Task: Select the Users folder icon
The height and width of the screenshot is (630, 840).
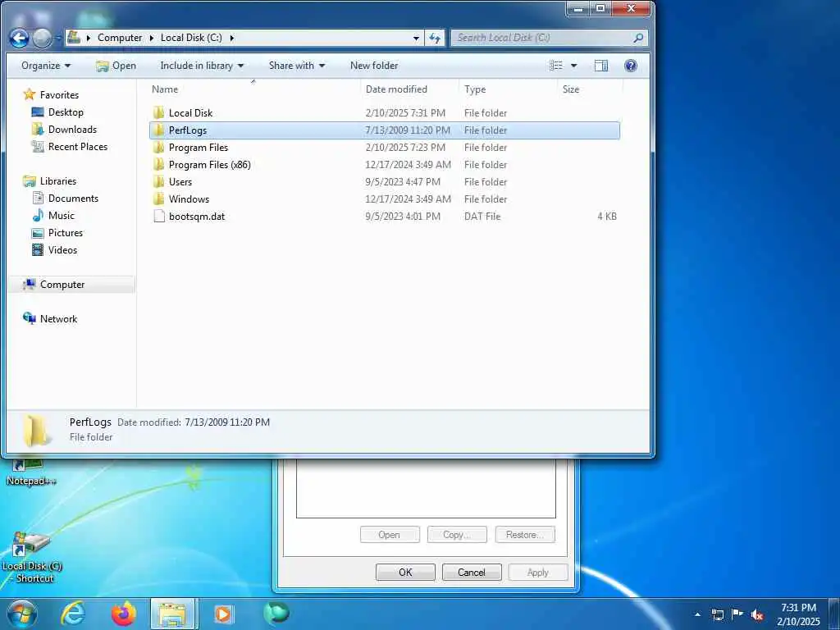Action: (x=158, y=181)
